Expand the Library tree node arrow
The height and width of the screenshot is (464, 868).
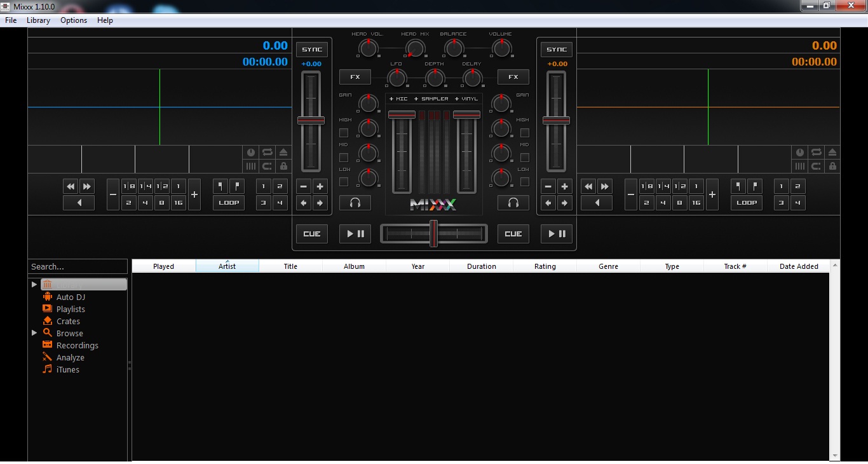34,285
